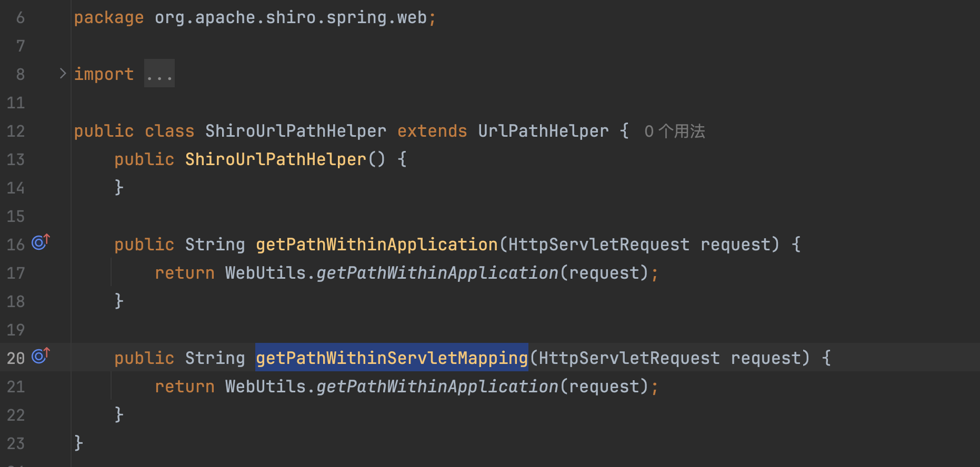
Task: Click HttpServletRequest parameter type on line 16
Action: pos(598,245)
